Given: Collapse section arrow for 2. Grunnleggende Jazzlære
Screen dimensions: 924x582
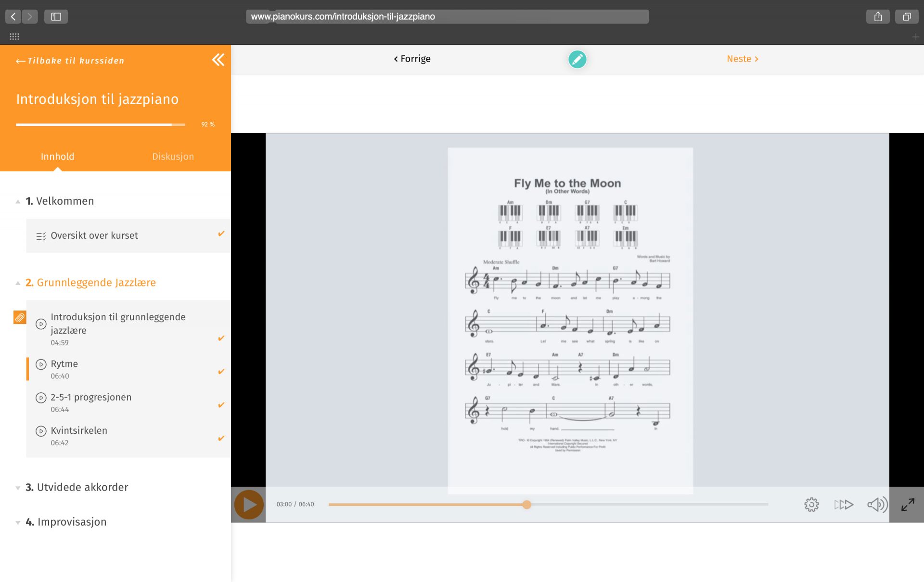Looking at the screenshot, I should [18, 283].
